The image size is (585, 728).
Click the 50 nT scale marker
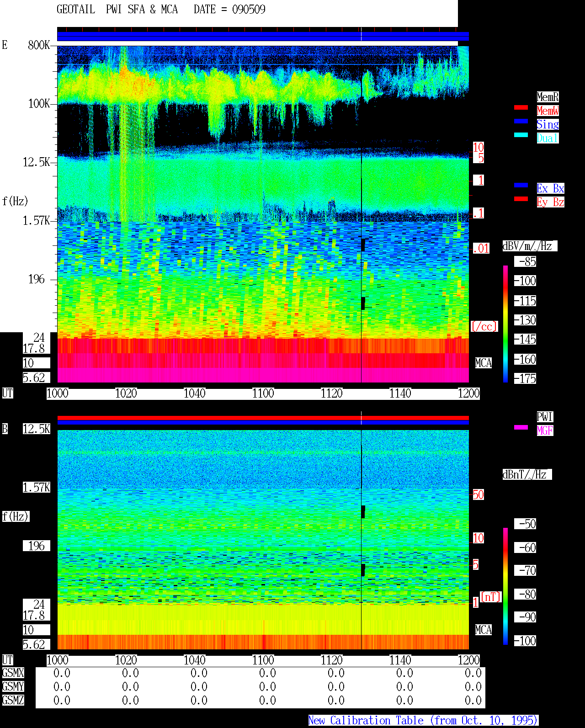click(x=478, y=494)
